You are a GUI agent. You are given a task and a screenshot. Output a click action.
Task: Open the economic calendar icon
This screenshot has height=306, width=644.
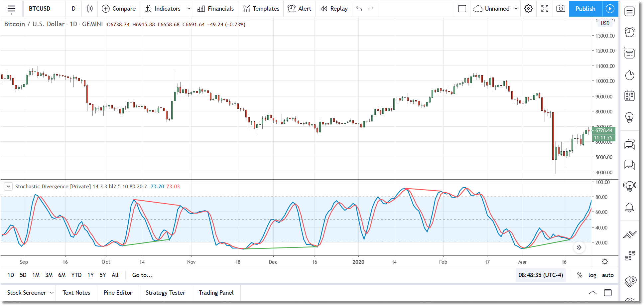tap(629, 96)
